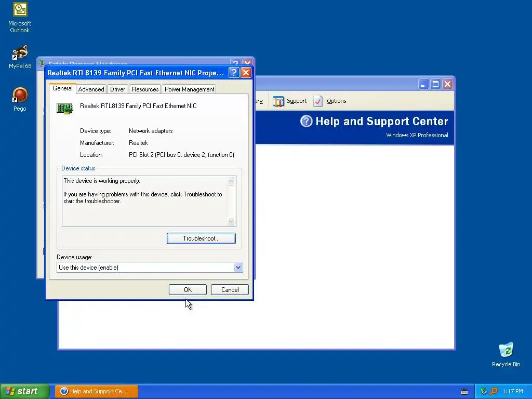The image size is (532, 399).
Task: Click the Support label in Help Center toolbar
Action: click(x=297, y=101)
